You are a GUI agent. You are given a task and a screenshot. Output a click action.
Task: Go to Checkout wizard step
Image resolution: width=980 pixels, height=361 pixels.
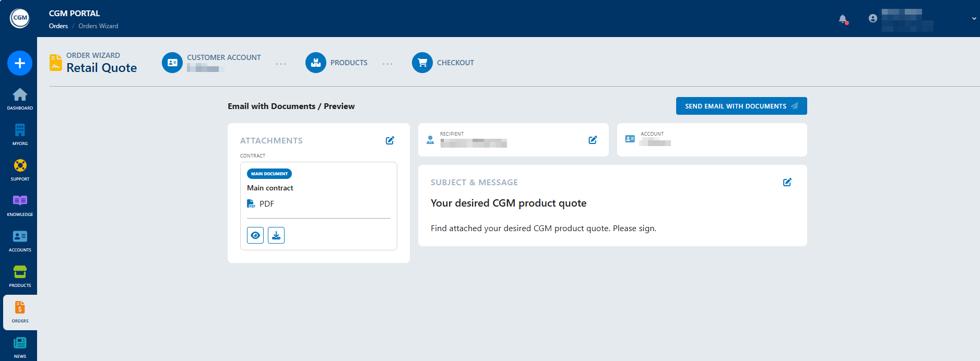click(x=443, y=63)
